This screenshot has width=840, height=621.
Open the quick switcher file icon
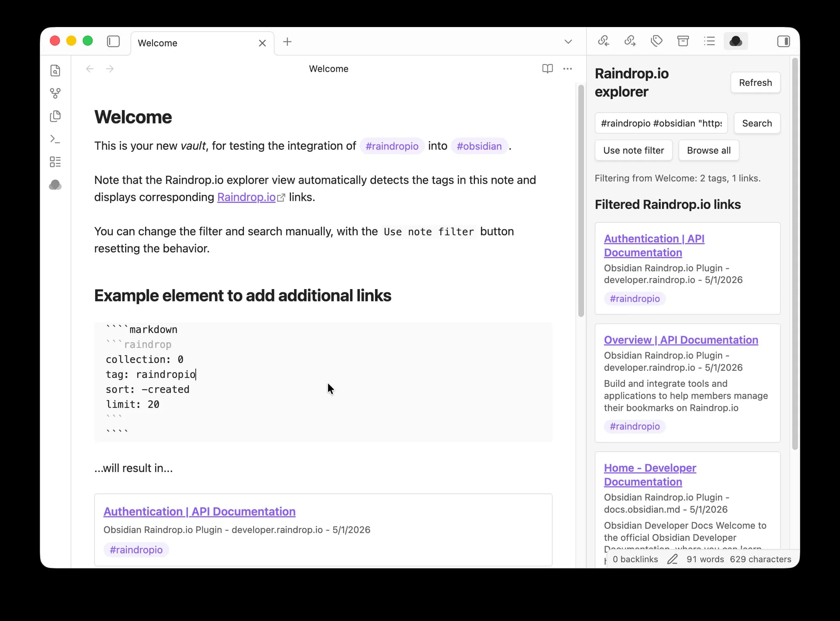pyautogui.click(x=55, y=71)
